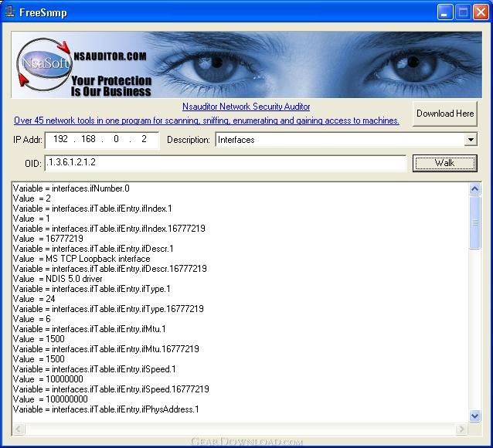This screenshot has width=493, height=448.
Task: Close the FreeSnmp window
Action: click(481, 12)
